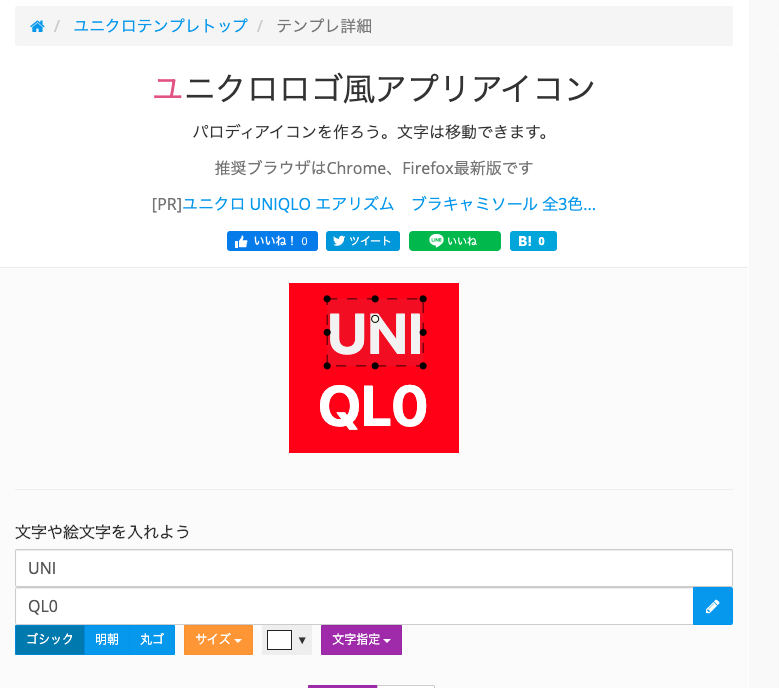Image resolution: width=779 pixels, height=688 pixels.
Task: Click the top-right resize handle of UNI box
Action: (x=423, y=299)
